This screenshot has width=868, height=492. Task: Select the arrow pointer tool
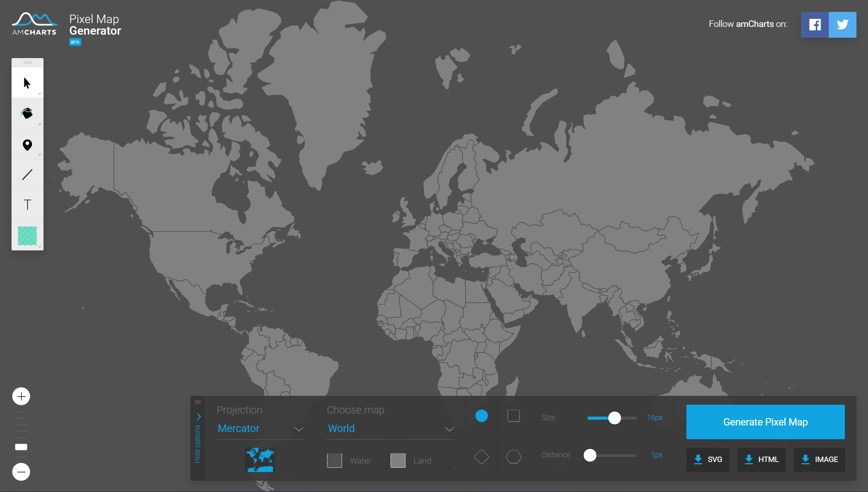[27, 83]
